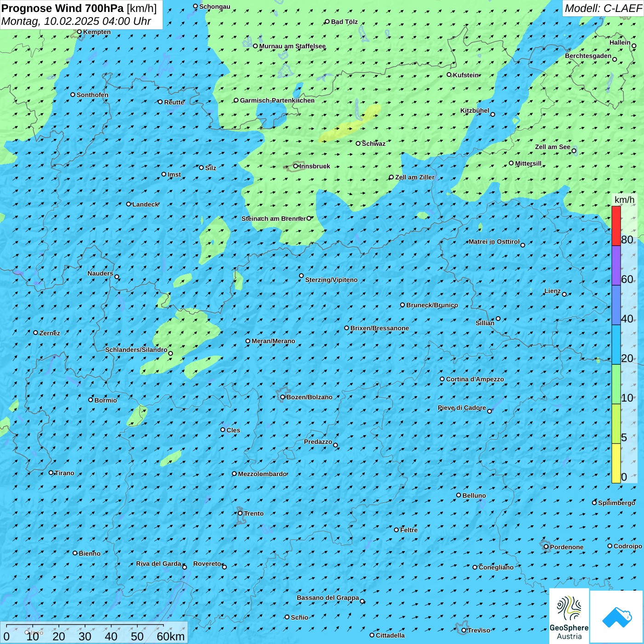This screenshot has height=644, width=644.
Task: Click the Pordenone label
Action: [x=567, y=547]
